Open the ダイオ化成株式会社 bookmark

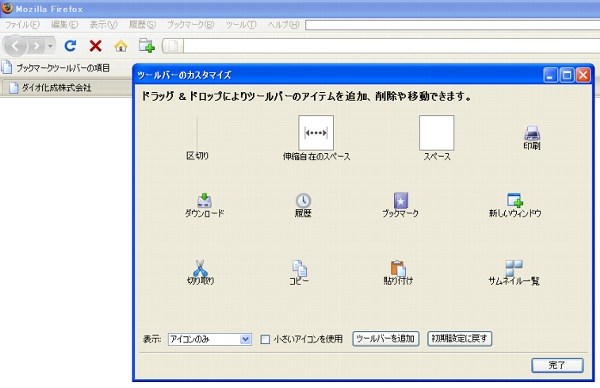pyautogui.click(x=51, y=88)
